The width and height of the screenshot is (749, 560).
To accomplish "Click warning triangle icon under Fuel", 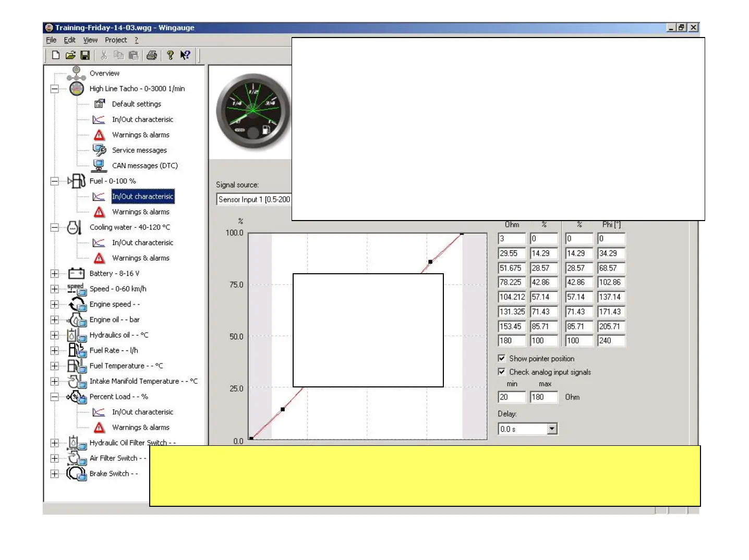I will 99,212.
